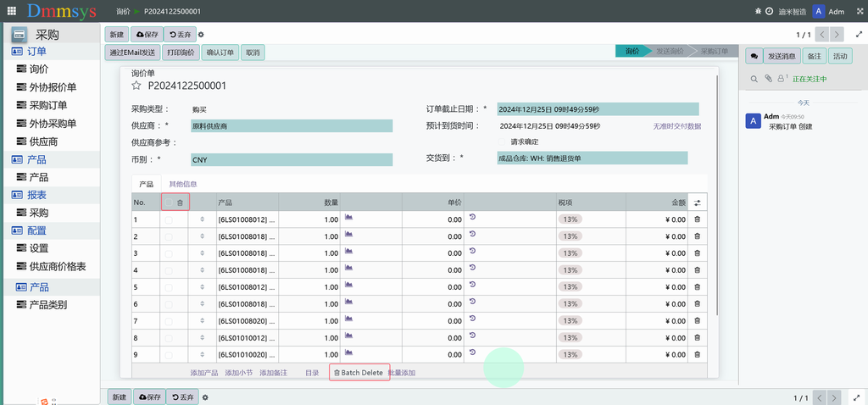The height and width of the screenshot is (405, 868).
Task: Tick the checkbox on row 8
Action: click(169, 337)
